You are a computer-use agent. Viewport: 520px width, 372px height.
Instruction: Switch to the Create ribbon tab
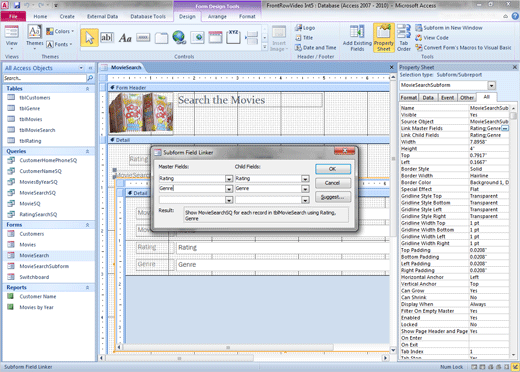click(67, 16)
